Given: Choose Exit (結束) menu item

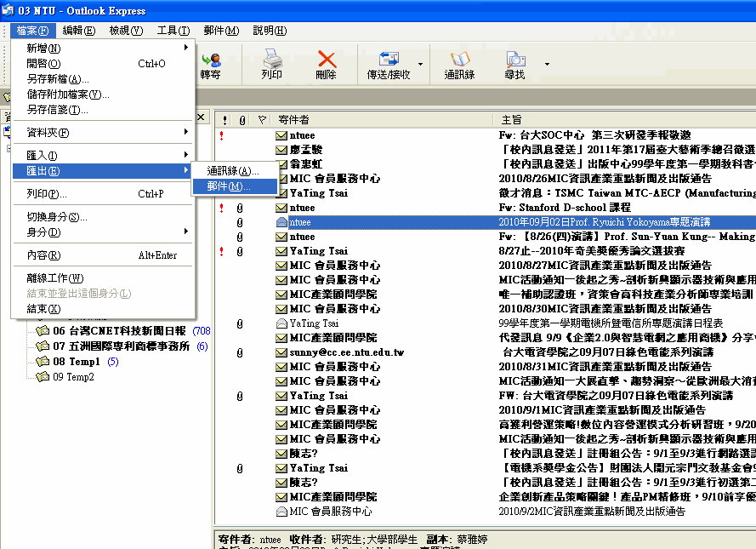Looking at the screenshot, I should pos(103,309).
